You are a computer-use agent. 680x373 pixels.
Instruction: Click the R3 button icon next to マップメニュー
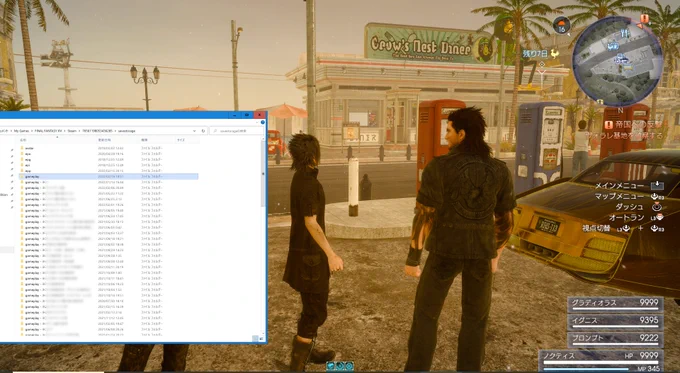[657, 196]
